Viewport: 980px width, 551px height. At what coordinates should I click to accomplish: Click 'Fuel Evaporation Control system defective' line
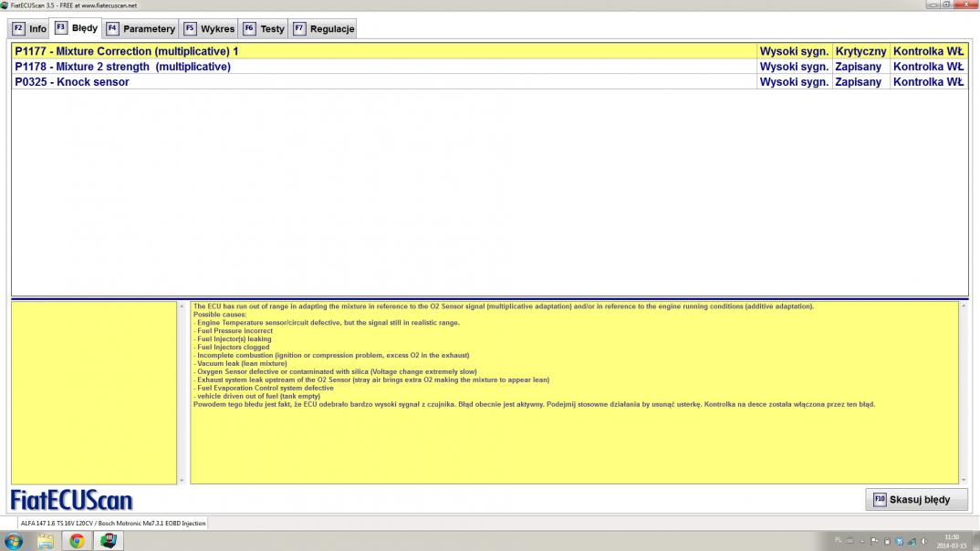(x=264, y=388)
